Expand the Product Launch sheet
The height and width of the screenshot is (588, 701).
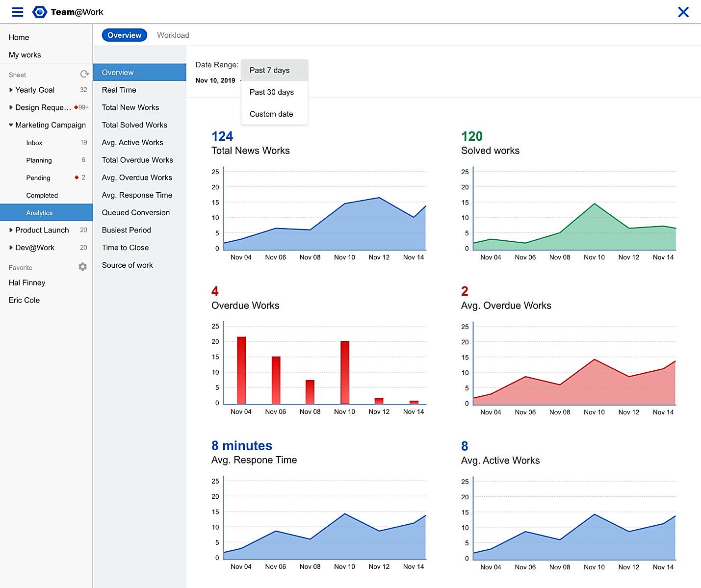tap(11, 230)
